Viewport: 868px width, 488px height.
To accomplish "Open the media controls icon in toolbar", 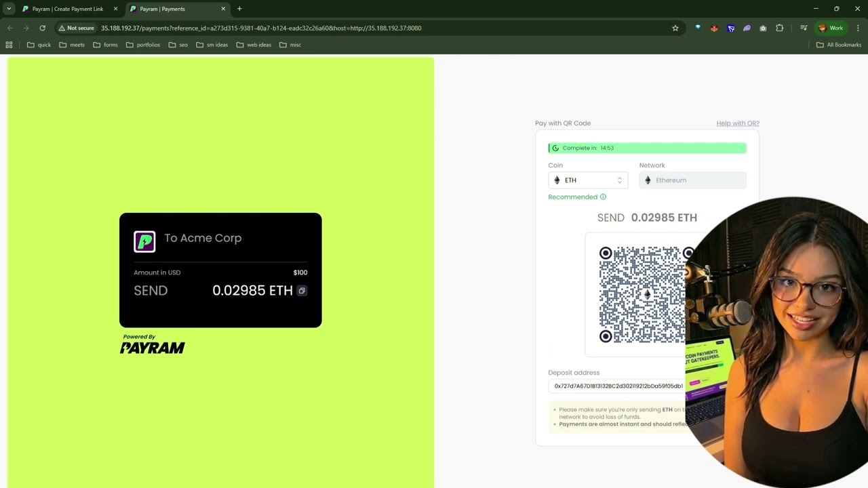I will pos(804,28).
